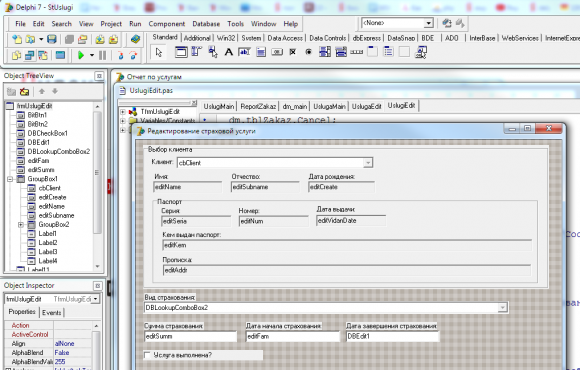Select the Frames component icon
The width and height of the screenshot is (580, 370).
coord(181,52)
